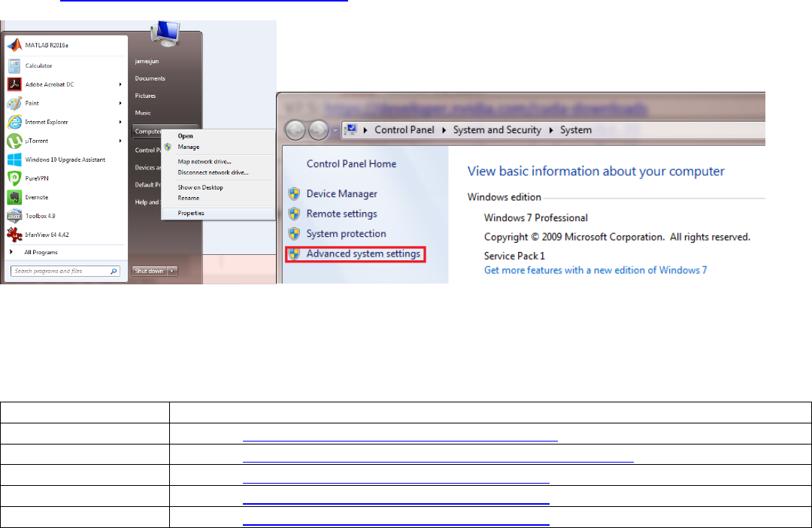The width and height of the screenshot is (812, 528).
Task: Click System in the breadcrumb
Action: [x=576, y=130]
